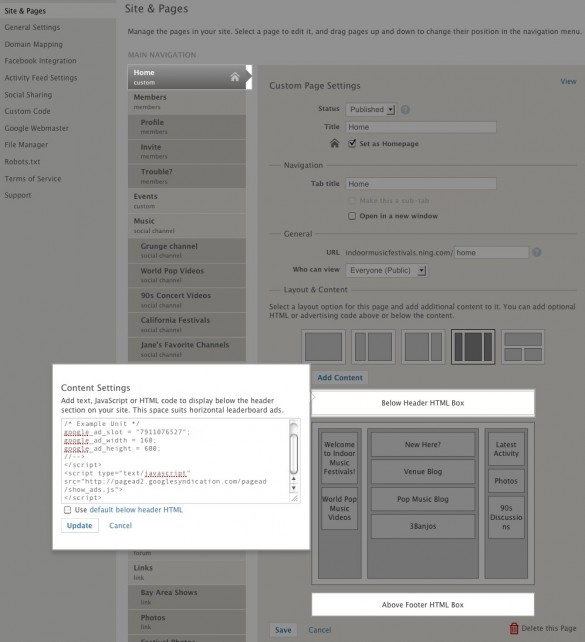The image size is (585, 642).
Task: Select the Links page in navigation
Action: pyautogui.click(x=187, y=572)
